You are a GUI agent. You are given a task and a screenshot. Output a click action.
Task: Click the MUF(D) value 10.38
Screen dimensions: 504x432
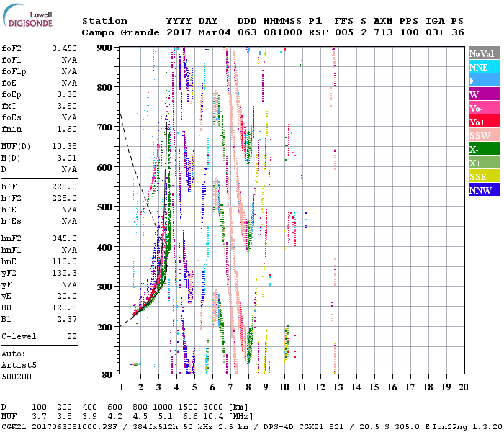click(x=64, y=146)
